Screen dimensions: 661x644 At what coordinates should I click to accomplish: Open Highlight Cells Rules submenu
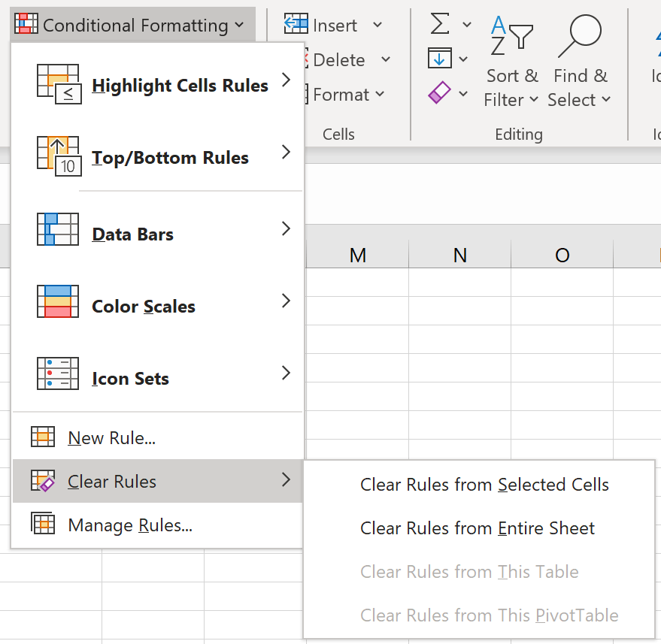[x=180, y=86]
